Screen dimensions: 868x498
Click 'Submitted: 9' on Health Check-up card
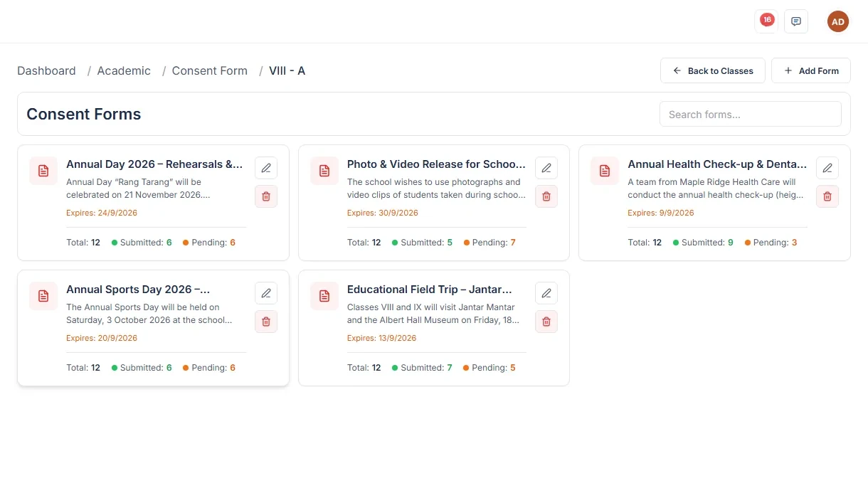coord(703,243)
